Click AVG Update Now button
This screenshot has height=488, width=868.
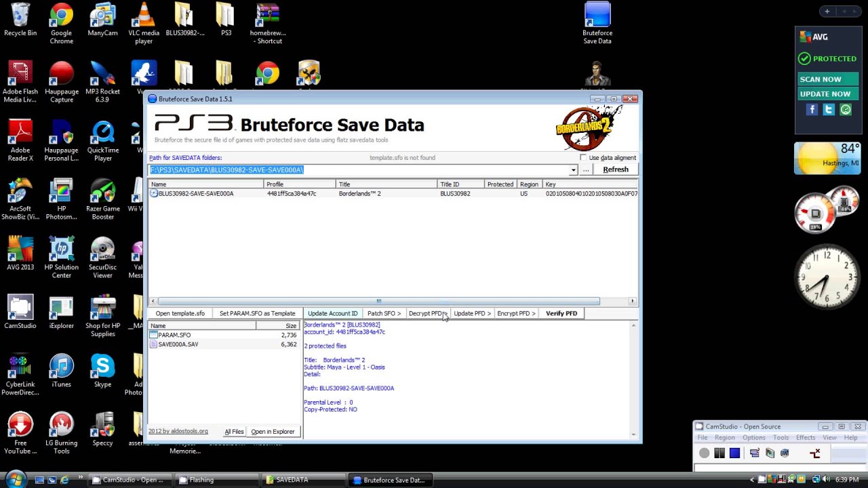[827, 94]
